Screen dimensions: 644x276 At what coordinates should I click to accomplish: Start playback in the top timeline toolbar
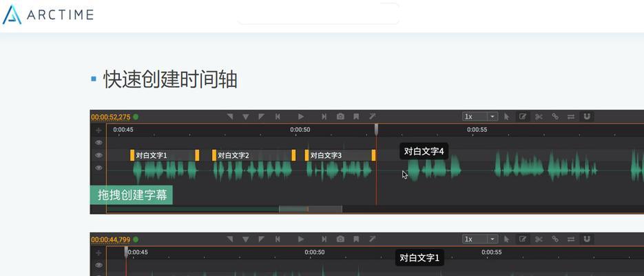coord(301,117)
